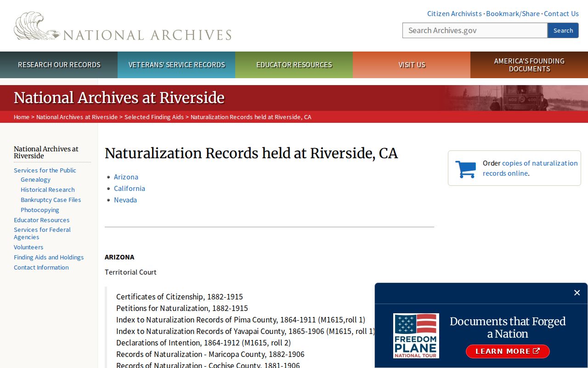Screen dimensions: 588x368
Task: Click Petitions for Naturalization, 1882-1915 line
Action: pos(182,308)
